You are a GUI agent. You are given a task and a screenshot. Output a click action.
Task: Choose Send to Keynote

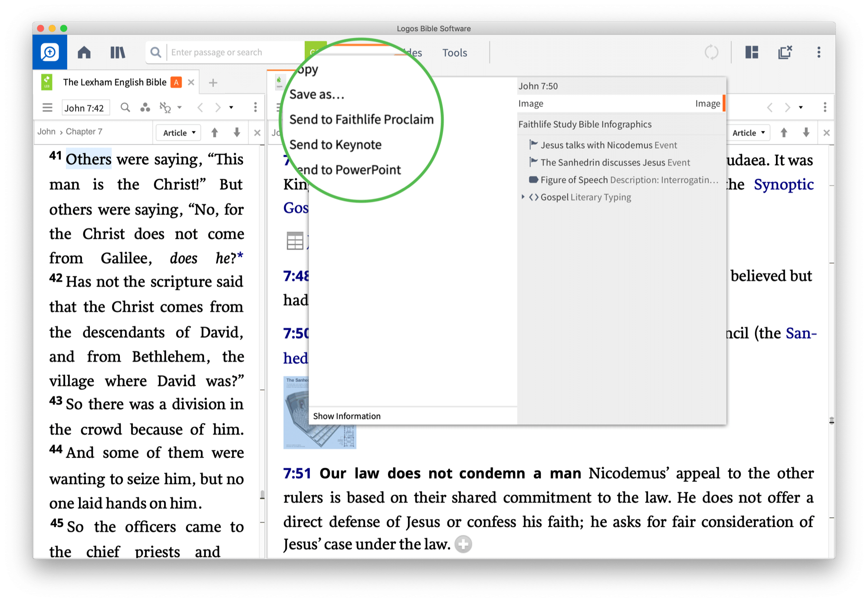click(x=335, y=144)
